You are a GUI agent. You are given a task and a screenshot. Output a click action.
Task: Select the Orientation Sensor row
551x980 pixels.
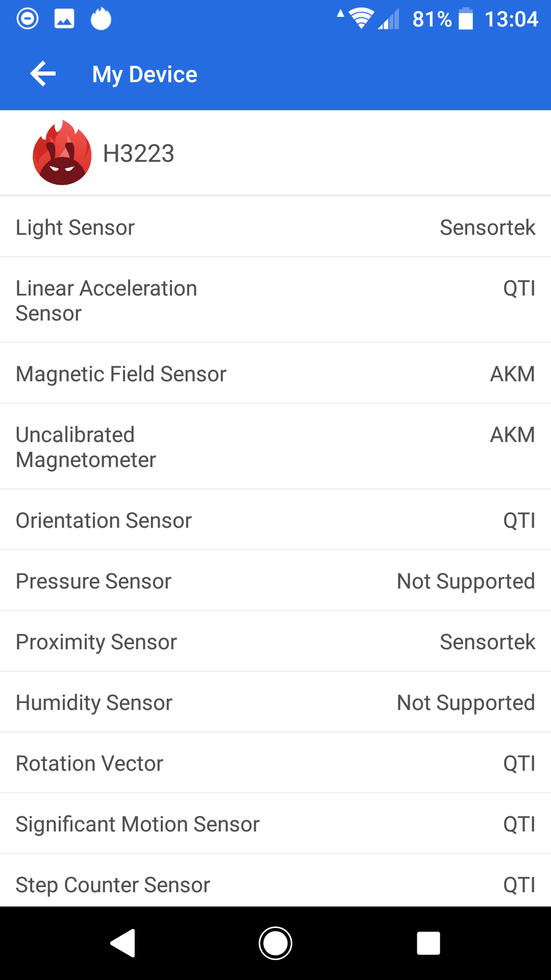pyautogui.click(x=275, y=520)
